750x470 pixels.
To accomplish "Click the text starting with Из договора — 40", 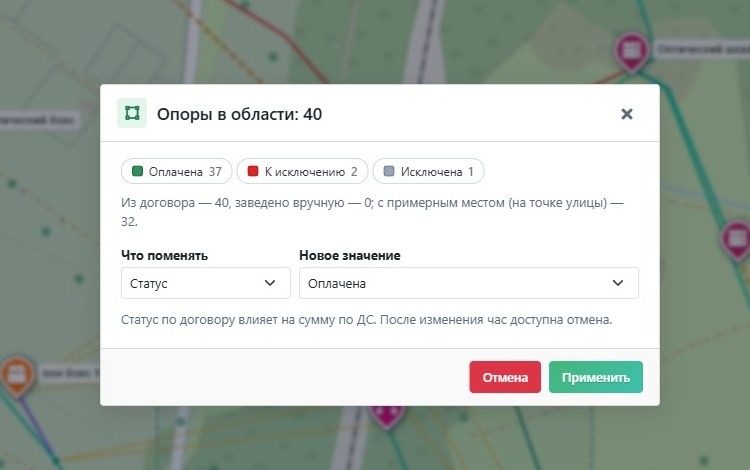I will pos(372,212).
